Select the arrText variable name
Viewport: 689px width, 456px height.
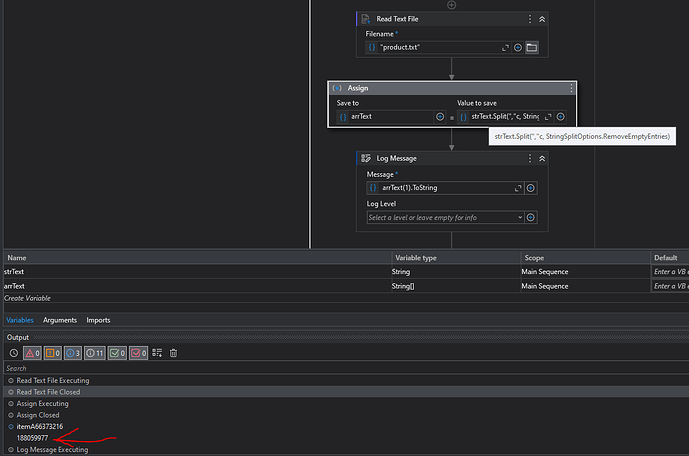pos(15,286)
